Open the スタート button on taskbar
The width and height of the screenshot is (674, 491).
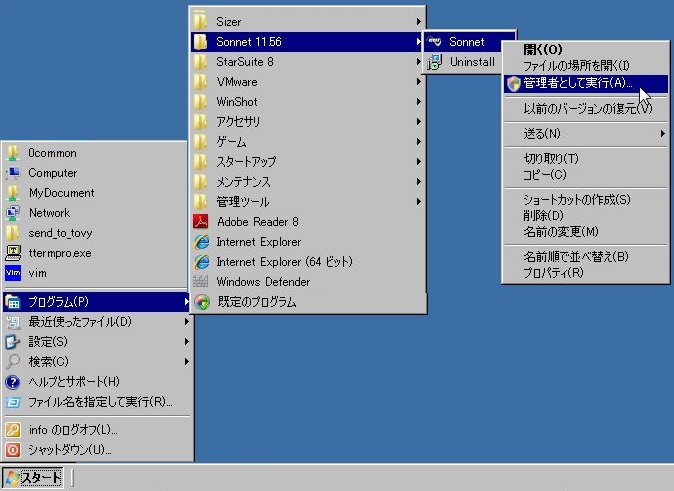[33, 478]
